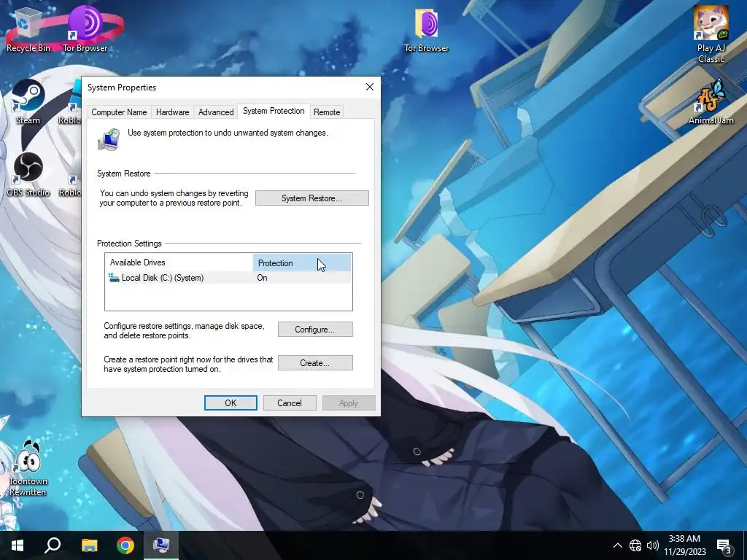
Task: Open the OBS Studio desktop shortcut
Action: coord(28,175)
